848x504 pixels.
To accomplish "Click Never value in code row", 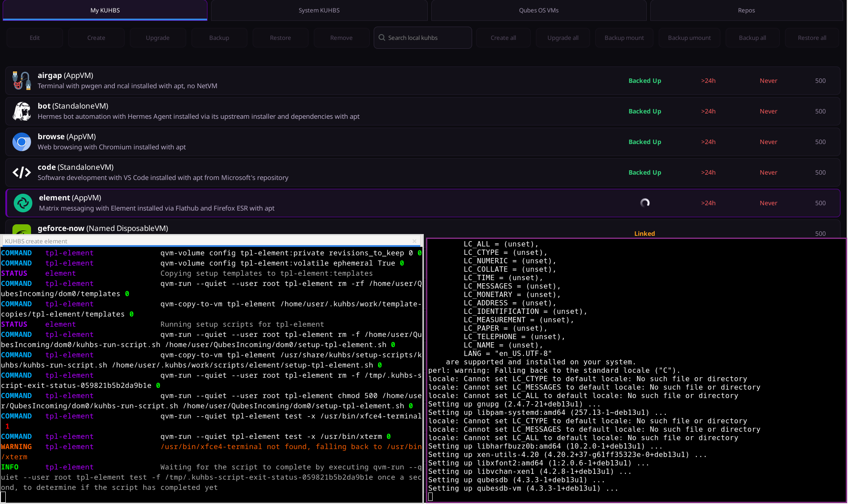I will point(768,172).
